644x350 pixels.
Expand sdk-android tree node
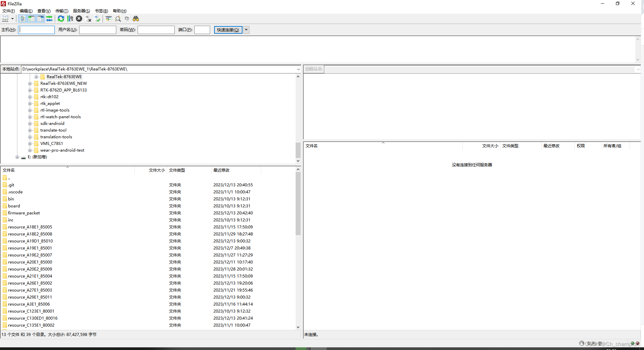click(30, 124)
